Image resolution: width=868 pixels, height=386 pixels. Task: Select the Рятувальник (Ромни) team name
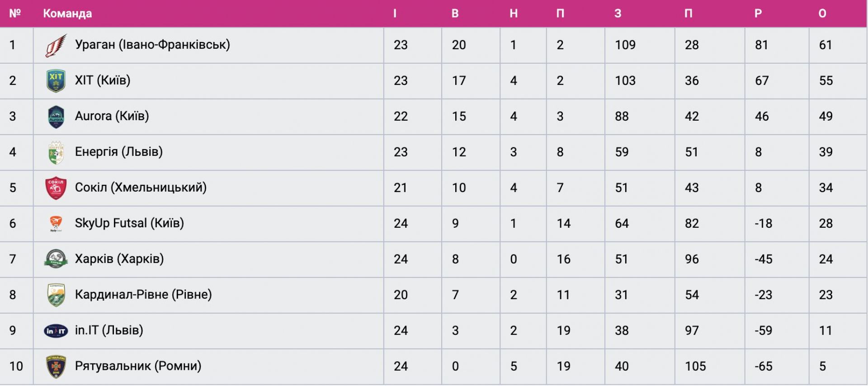[x=138, y=366]
